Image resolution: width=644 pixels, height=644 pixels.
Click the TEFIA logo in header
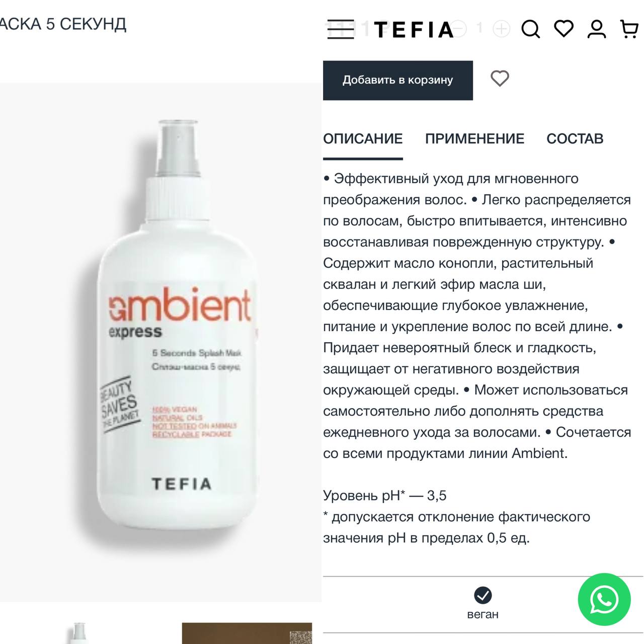click(x=414, y=30)
